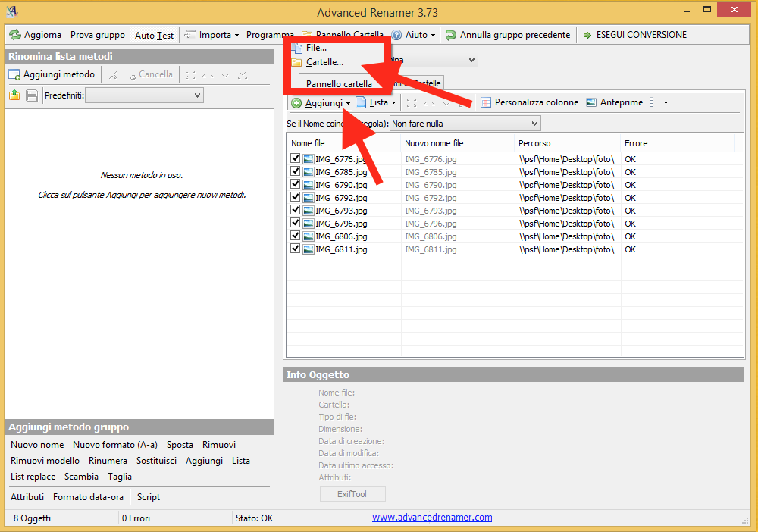758x532 pixels.
Task: Add the List replace method
Action: (33, 477)
